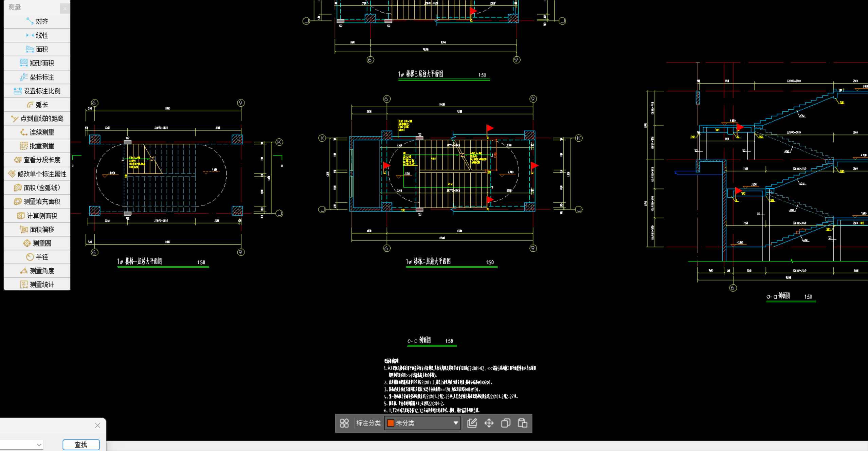The width and height of the screenshot is (868, 451).
Task: Click the 1# first-floor stair plan title
Action: [140, 261]
